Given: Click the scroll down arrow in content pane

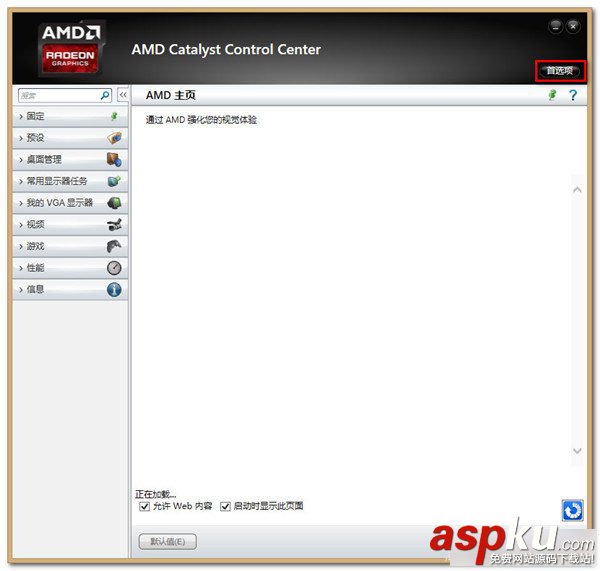Looking at the screenshot, I should pyautogui.click(x=577, y=451).
